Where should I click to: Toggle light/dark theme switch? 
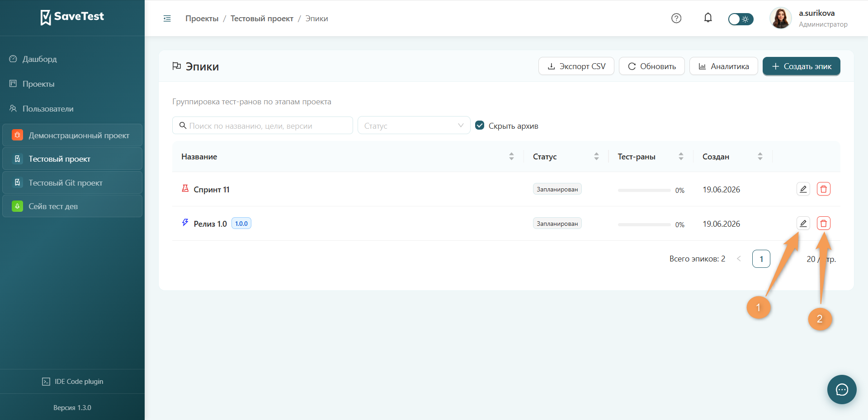(741, 19)
